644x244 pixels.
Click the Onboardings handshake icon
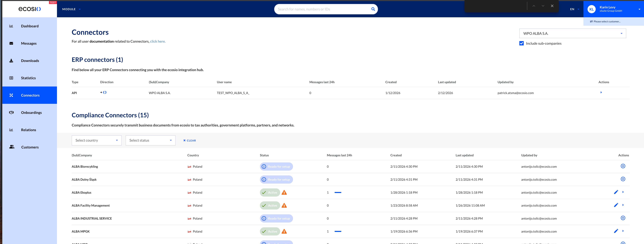point(11,112)
